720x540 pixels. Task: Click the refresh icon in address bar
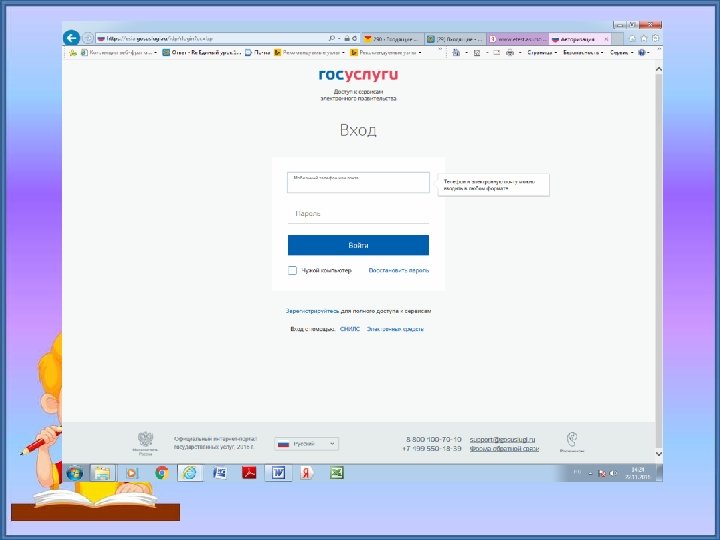[x=354, y=39]
